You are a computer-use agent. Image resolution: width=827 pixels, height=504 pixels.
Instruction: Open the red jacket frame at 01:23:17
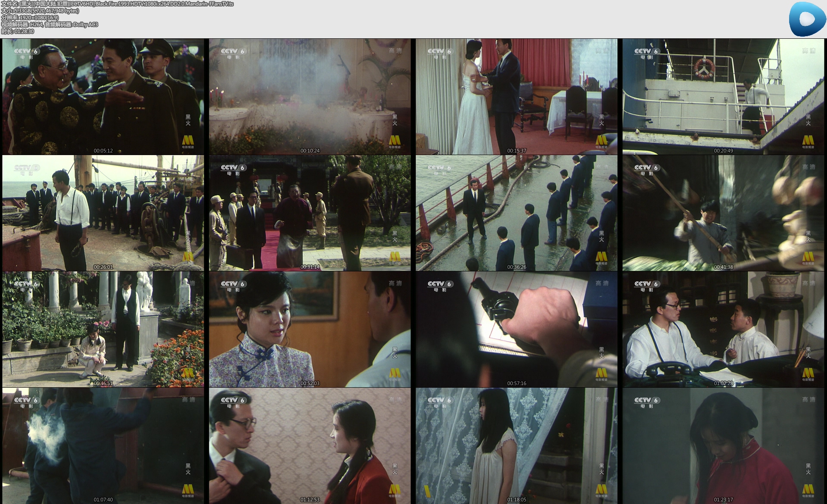pyautogui.click(x=723, y=445)
